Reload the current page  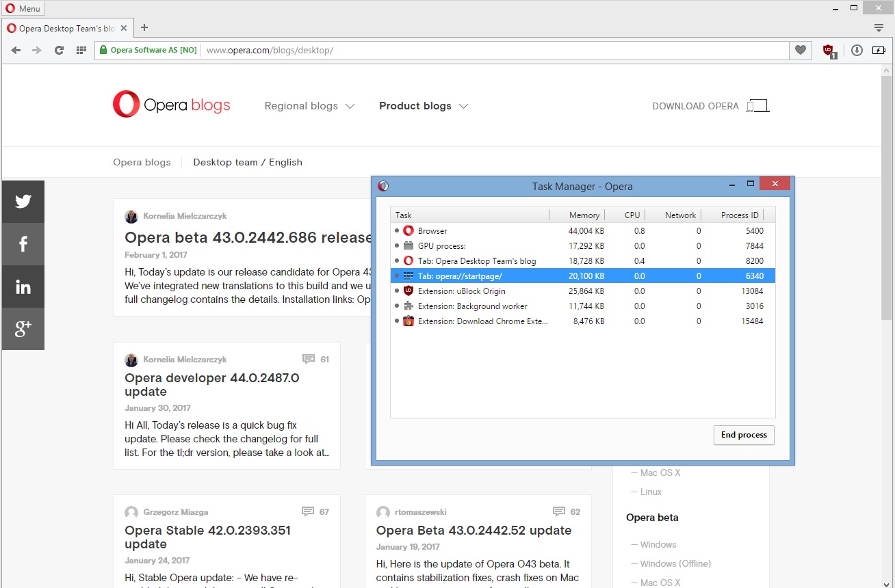(x=59, y=50)
